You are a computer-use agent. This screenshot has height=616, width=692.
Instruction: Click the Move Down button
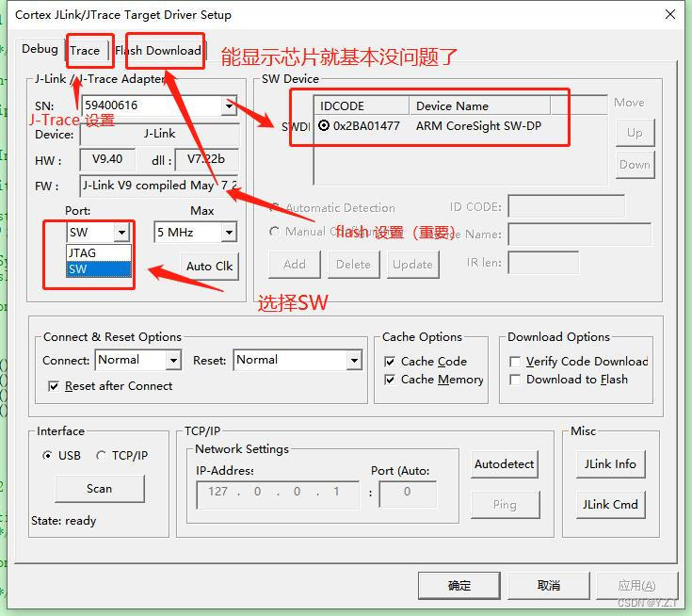pos(635,165)
